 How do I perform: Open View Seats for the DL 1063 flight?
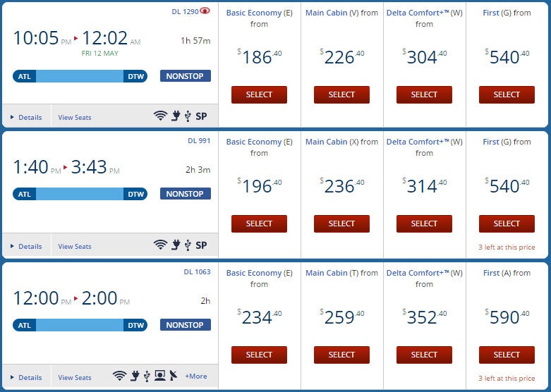click(x=75, y=377)
